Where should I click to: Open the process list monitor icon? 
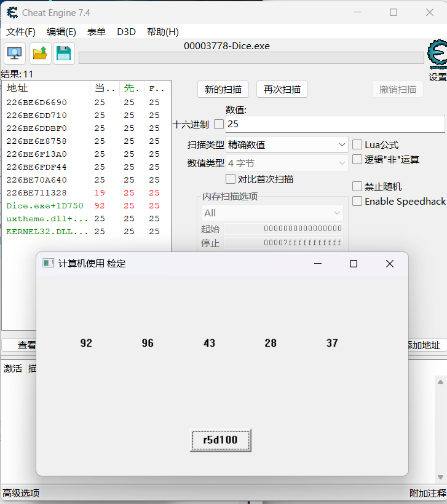(15, 53)
